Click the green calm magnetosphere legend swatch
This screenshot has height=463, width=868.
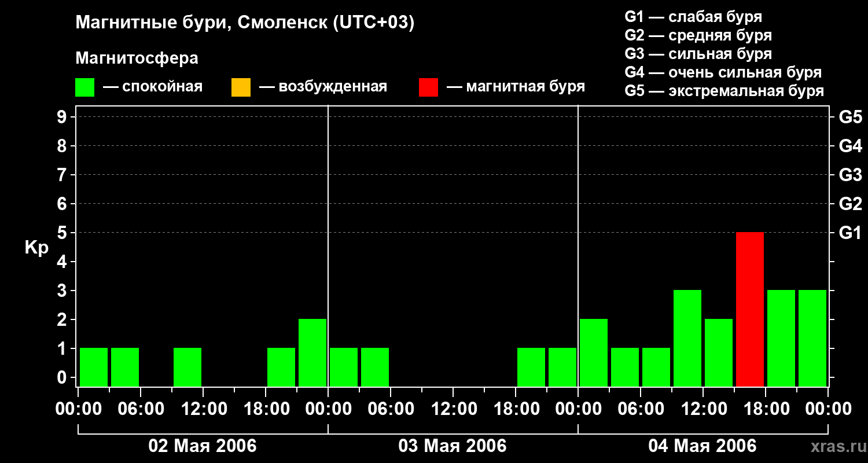(x=84, y=87)
